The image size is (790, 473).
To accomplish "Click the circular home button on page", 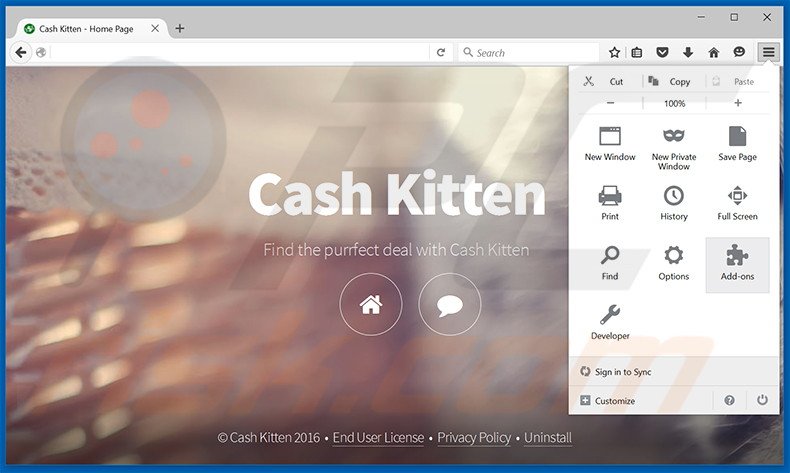I will pos(371,304).
